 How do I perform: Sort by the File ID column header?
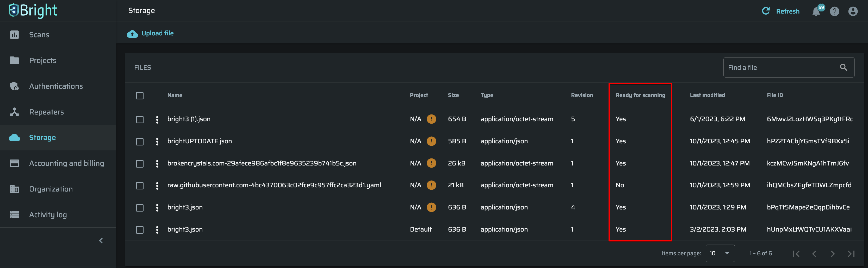[775, 95]
